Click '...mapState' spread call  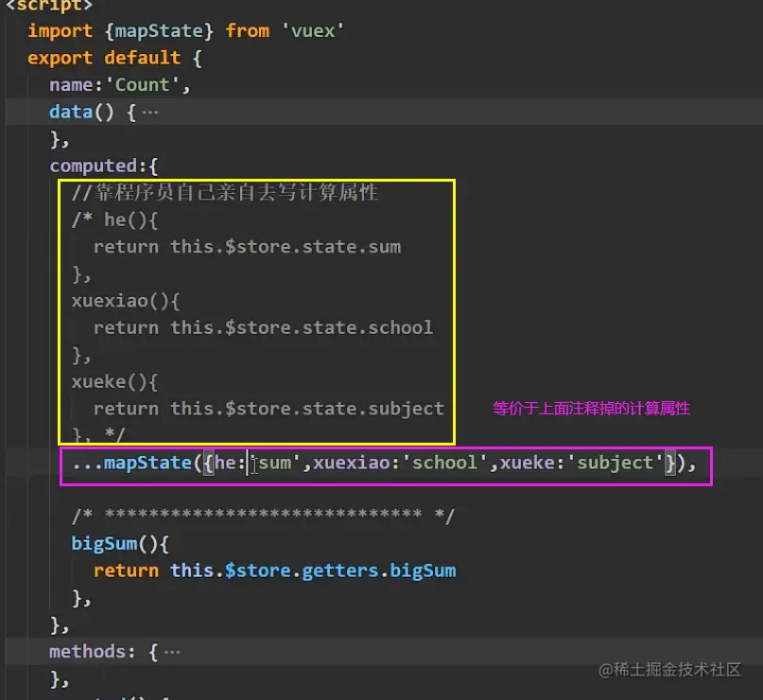[131, 463]
